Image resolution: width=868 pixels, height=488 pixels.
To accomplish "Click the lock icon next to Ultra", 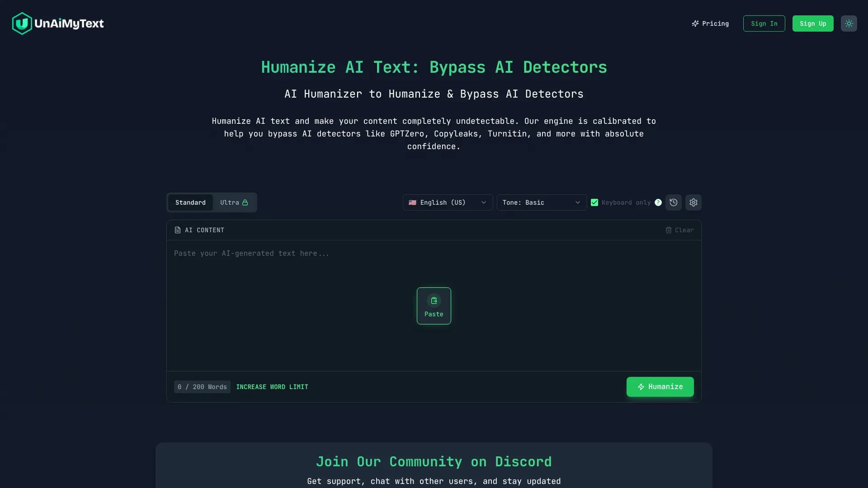I will (x=245, y=202).
